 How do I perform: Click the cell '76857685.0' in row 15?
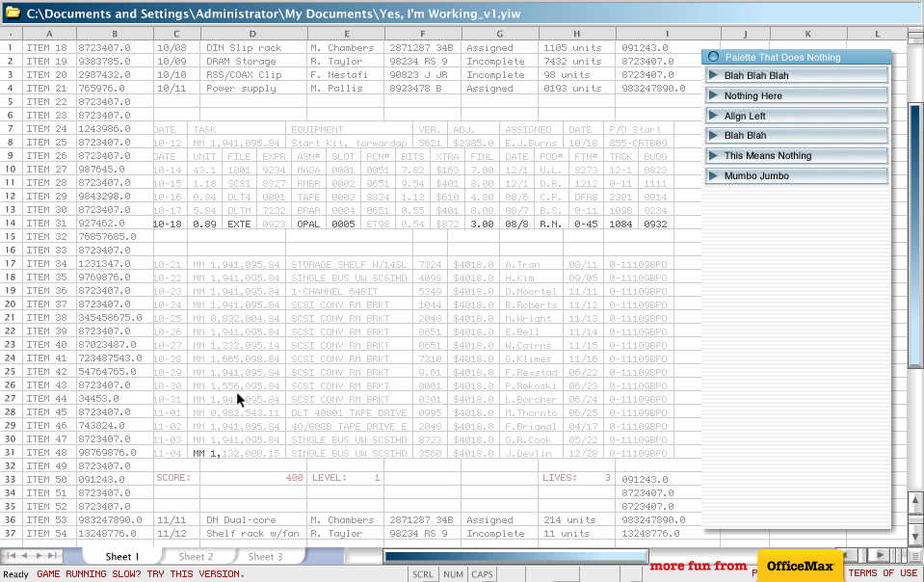115,237
